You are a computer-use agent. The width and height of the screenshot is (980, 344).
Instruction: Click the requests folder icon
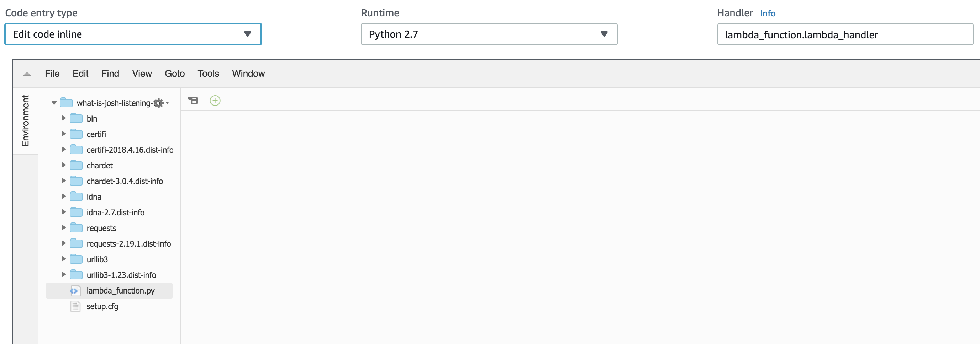pyautogui.click(x=76, y=228)
